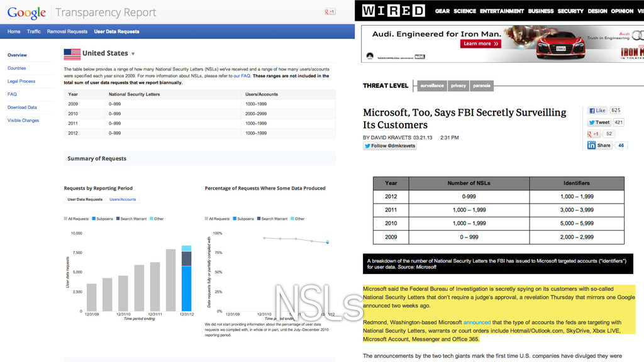This screenshot has height=362, width=644.
Task: Select the surveillance tag
Action: [x=431, y=85]
